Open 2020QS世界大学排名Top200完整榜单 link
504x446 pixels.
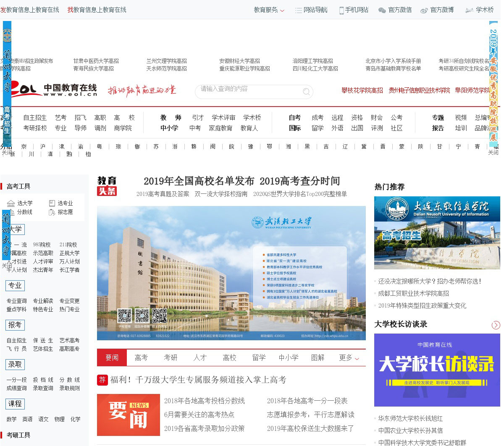pos(300,194)
